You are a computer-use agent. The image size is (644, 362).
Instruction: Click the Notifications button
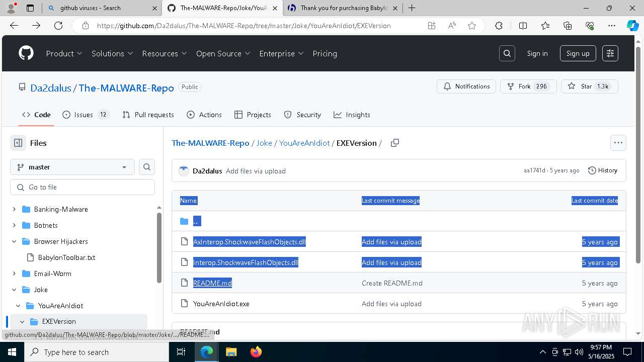pyautogui.click(x=466, y=86)
